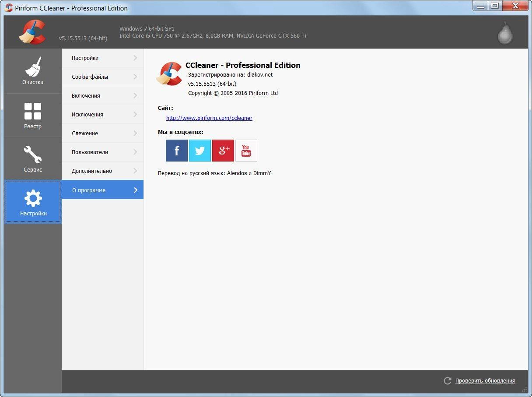The width and height of the screenshot is (532, 397).
Task: Open the Слежение submenu item
Action: click(x=102, y=133)
